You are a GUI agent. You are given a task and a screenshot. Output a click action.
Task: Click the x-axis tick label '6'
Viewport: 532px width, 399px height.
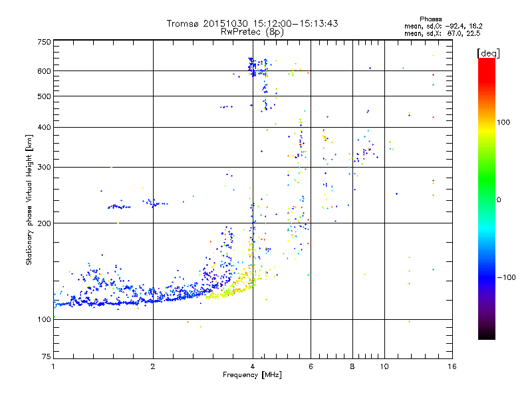(311, 366)
